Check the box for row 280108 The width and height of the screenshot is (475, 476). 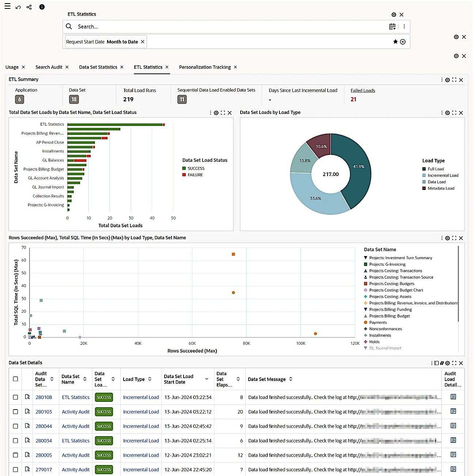pyautogui.click(x=15, y=397)
